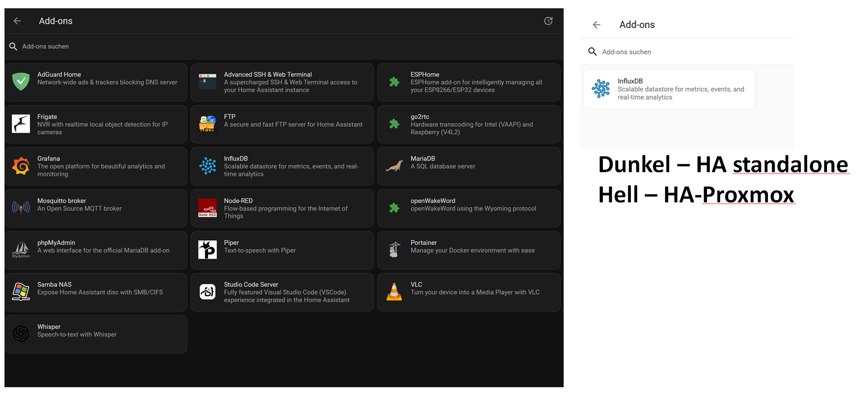Viewport: 868px width, 398px height.
Task: Click the Advanced SSH terminal icon
Action: (x=207, y=82)
